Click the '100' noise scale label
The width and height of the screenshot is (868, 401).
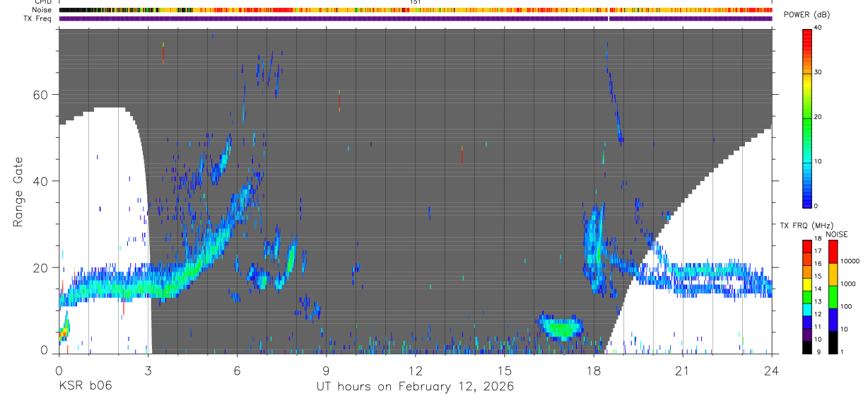click(845, 307)
